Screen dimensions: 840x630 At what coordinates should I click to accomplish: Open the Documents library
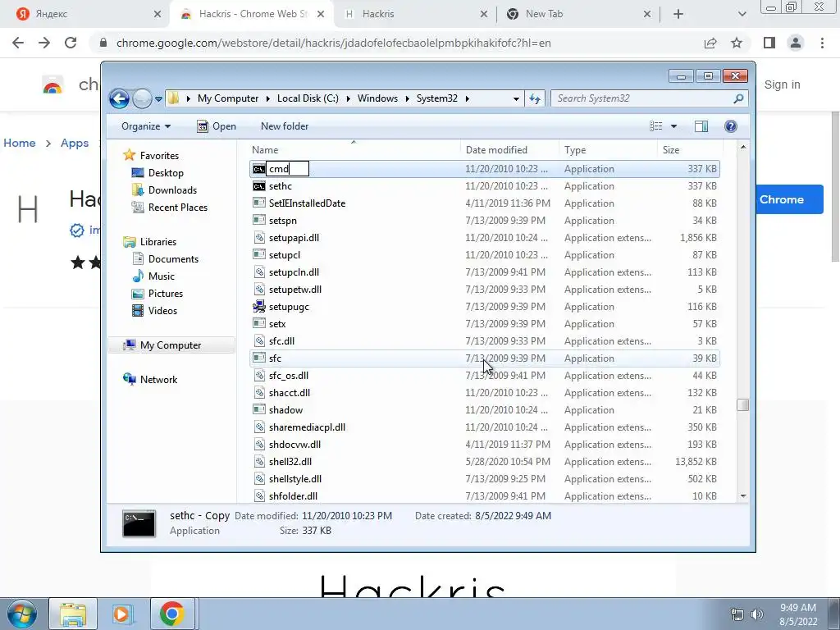click(x=173, y=259)
